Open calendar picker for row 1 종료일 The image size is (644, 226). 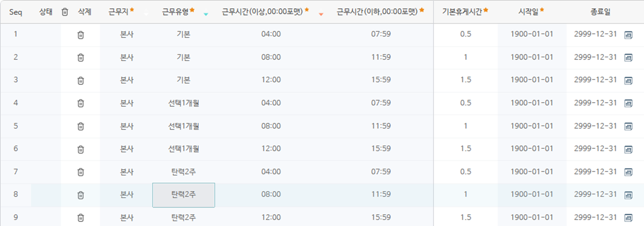coord(628,35)
